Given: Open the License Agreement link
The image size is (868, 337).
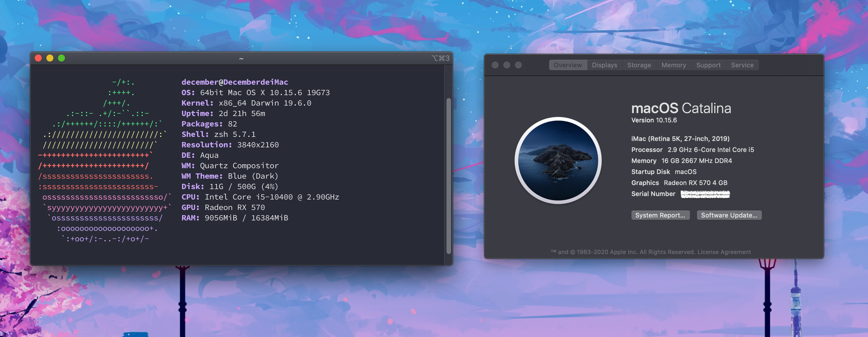Looking at the screenshot, I should click(724, 252).
